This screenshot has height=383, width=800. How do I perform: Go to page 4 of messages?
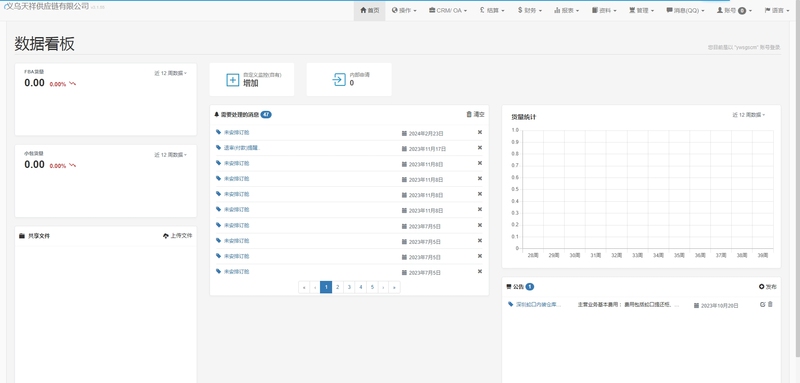(361, 287)
